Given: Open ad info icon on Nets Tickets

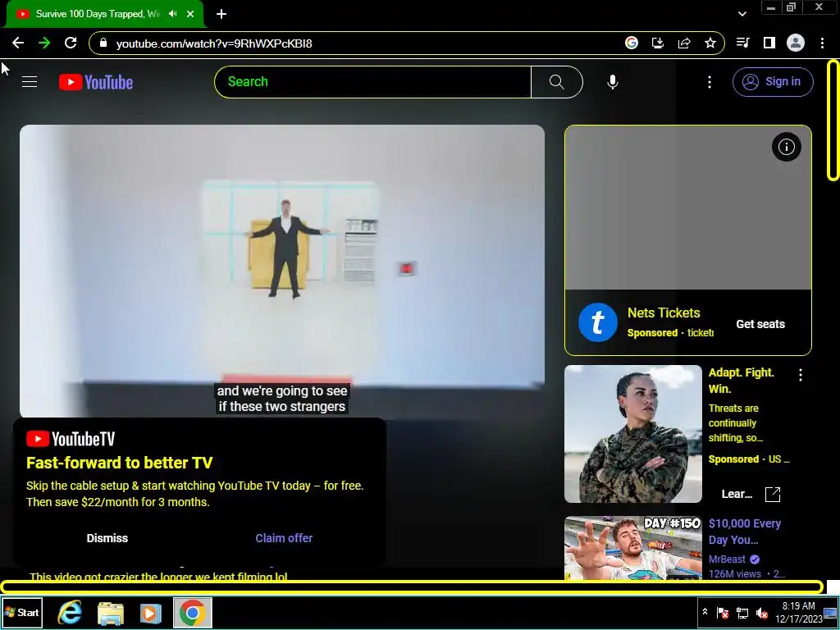Looking at the screenshot, I should 787,147.
